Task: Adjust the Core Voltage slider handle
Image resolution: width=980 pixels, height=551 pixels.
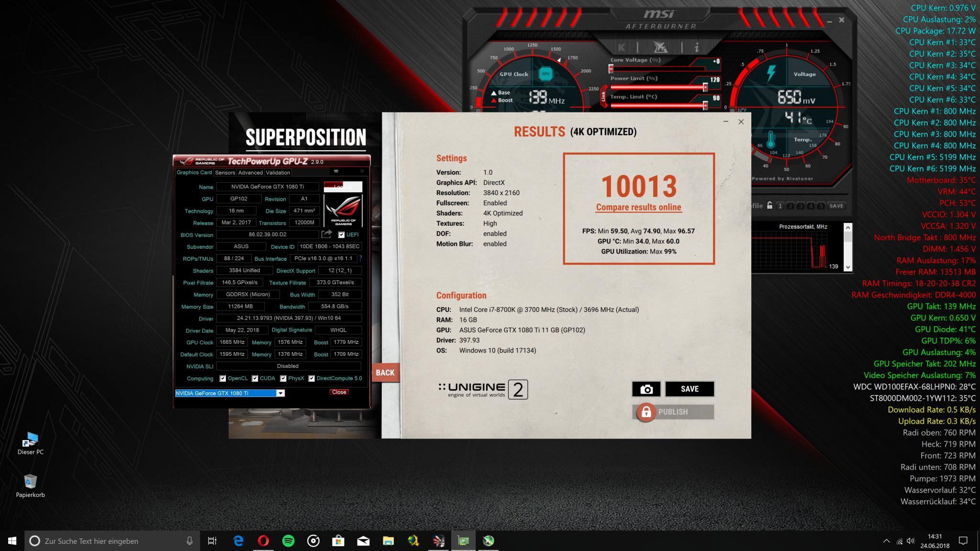Action: click(611, 69)
